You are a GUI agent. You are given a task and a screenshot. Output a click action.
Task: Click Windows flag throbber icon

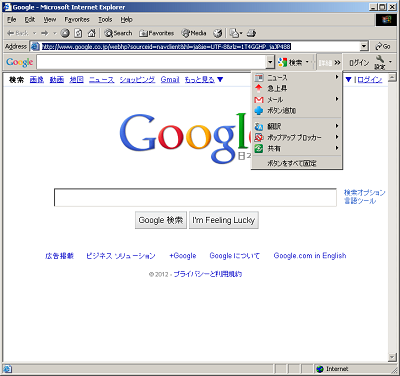[386, 20]
